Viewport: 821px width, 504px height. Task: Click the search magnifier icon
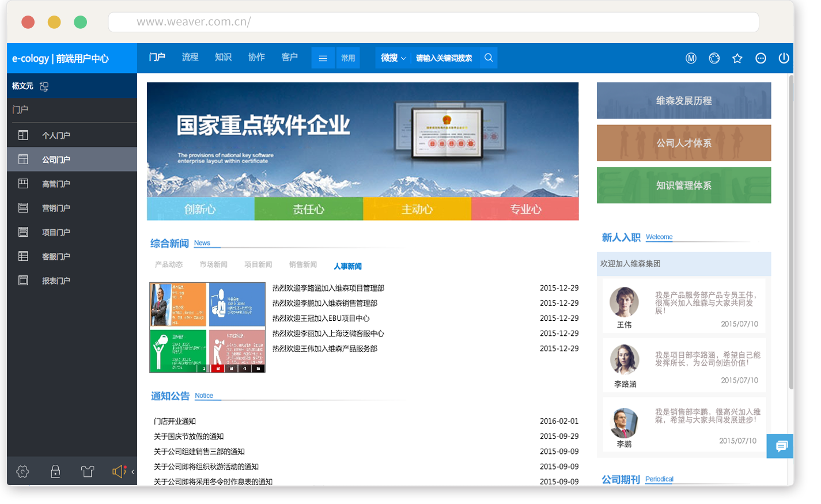[489, 58]
